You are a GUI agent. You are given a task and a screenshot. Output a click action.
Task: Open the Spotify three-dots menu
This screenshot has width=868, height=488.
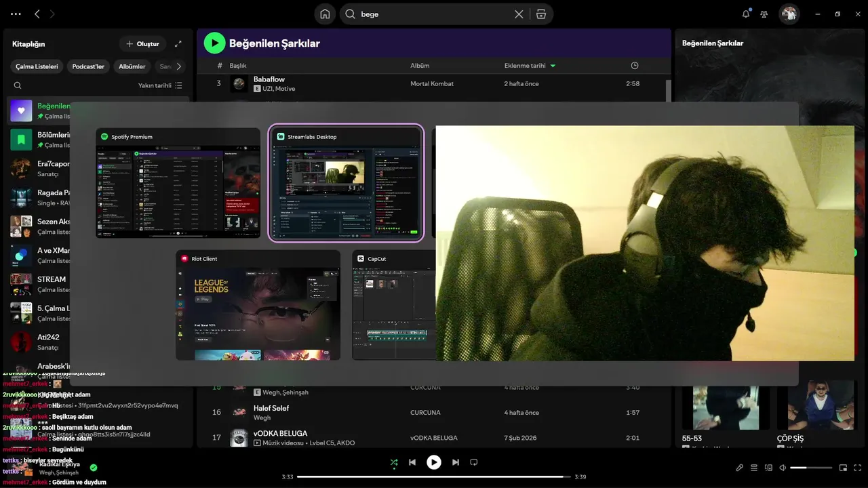(16, 14)
